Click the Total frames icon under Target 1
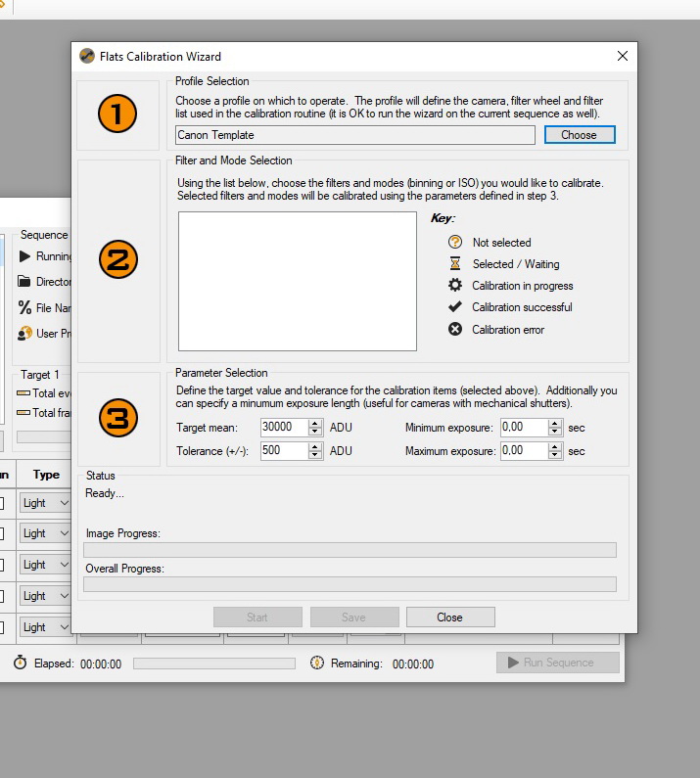This screenshot has height=778, width=700. pyautogui.click(x=23, y=412)
